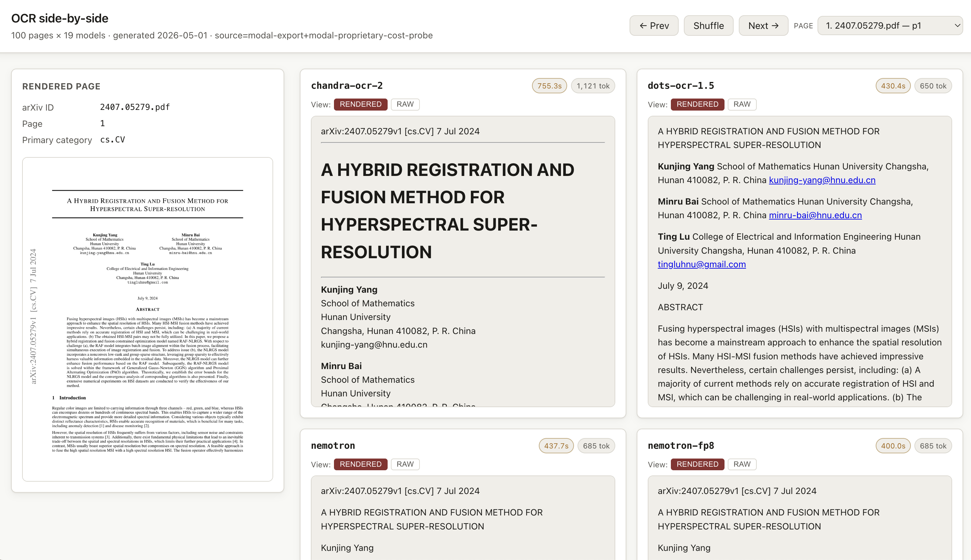Screen dimensions: 971x560
Task: Switch chandra-ocr-2 to RENDERED view
Action: (360, 104)
